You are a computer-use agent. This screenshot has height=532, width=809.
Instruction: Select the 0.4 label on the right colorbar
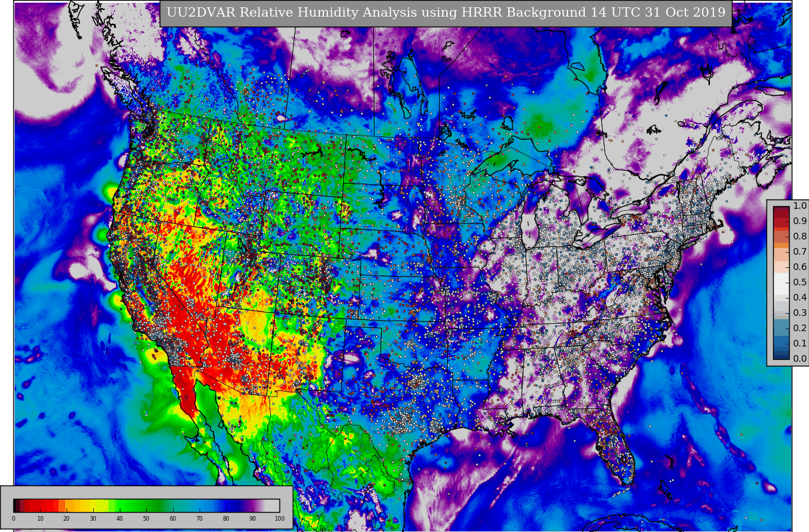800,298
